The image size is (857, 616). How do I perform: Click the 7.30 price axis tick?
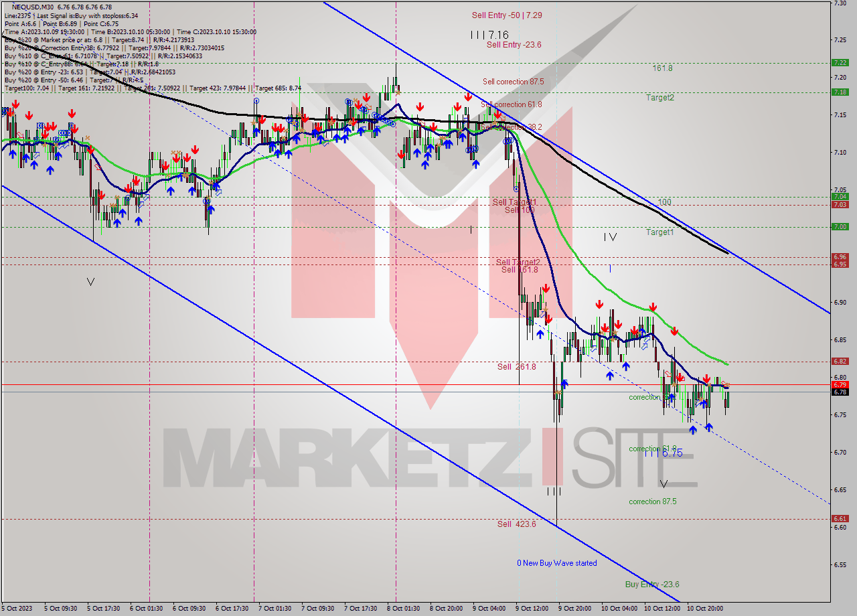click(x=840, y=3)
